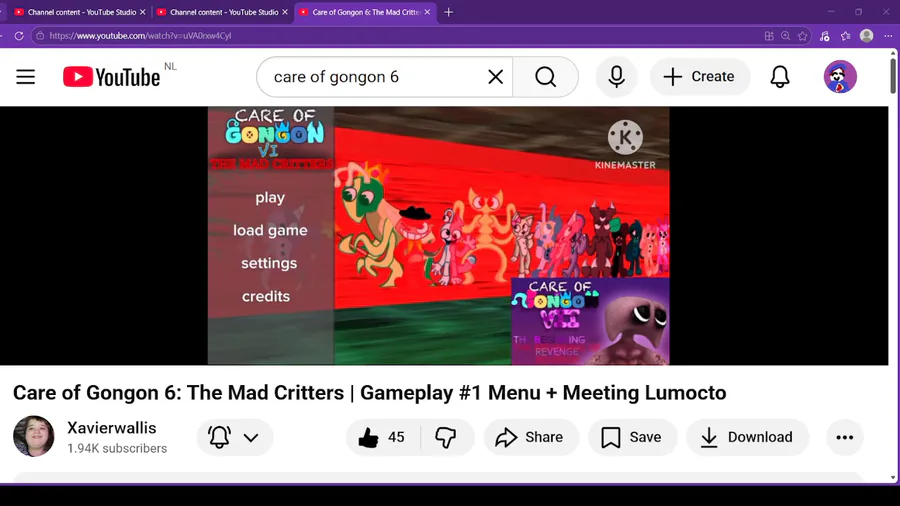Start voice search with the microphone
This screenshot has height=506, width=900.
(x=616, y=77)
